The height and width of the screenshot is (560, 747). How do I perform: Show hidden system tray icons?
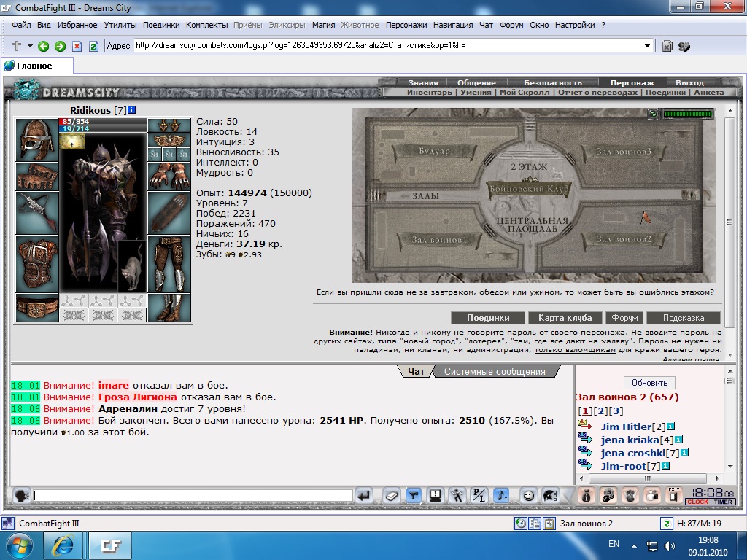click(x=634, y=545)
